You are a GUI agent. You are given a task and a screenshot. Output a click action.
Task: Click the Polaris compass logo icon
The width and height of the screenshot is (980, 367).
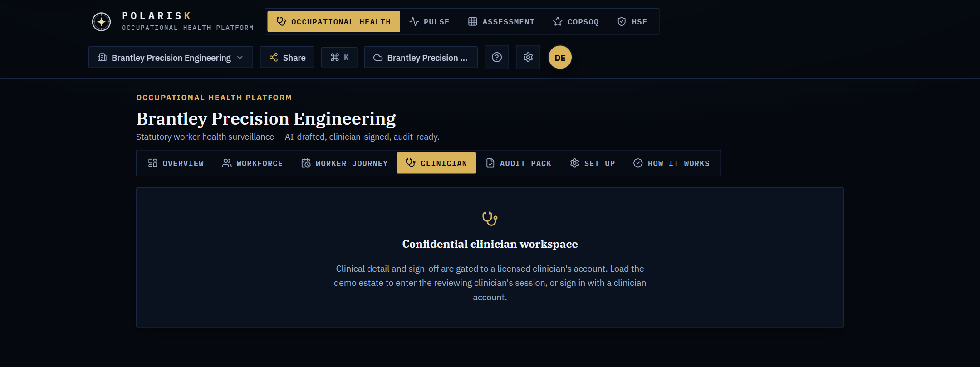(x=101, y=22)
